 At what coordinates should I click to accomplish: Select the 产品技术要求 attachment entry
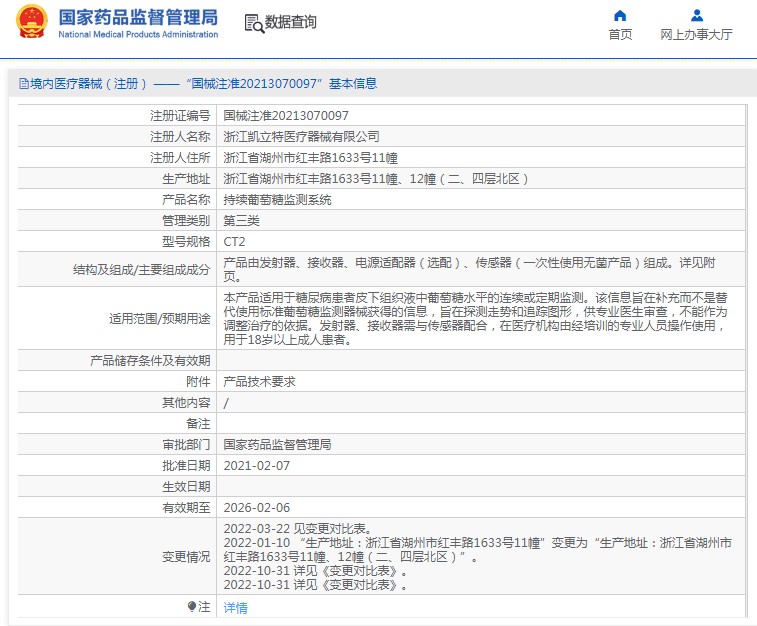tap(259, 381)
